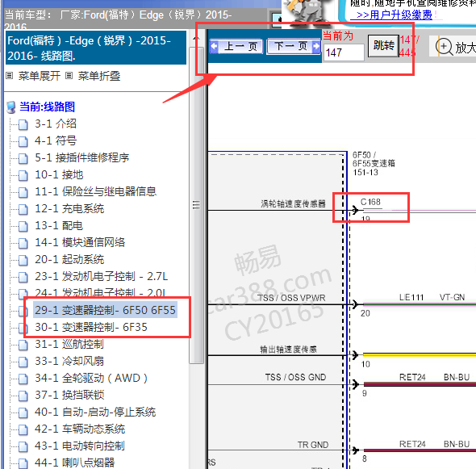Select the 当前:线路图 root label

[47, 107]
